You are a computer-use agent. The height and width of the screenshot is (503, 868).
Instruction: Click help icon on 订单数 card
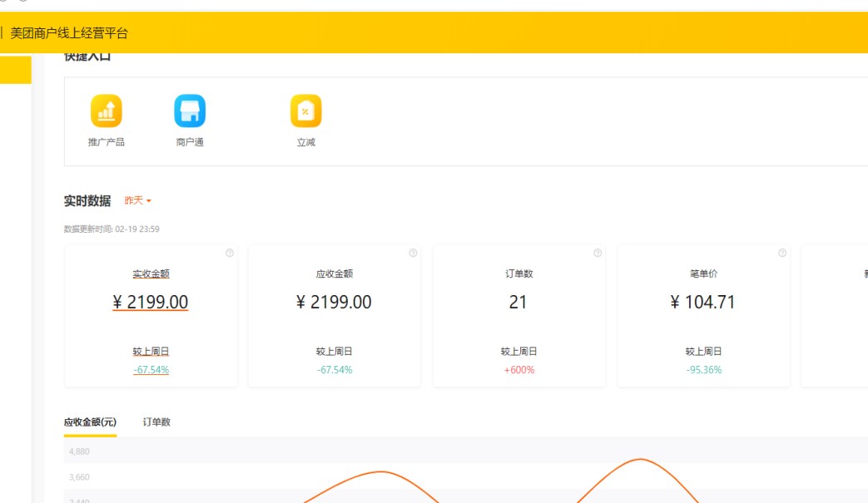[598, 253]
